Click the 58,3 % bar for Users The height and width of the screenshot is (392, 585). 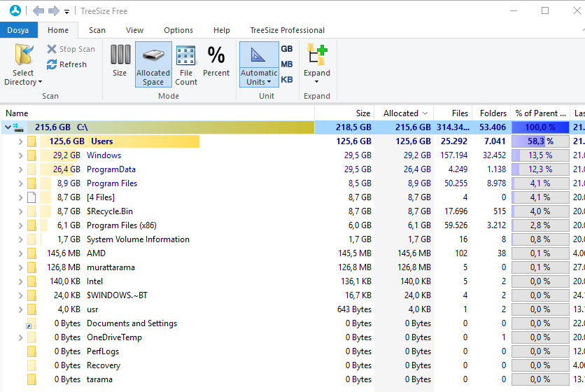coord(540,141)
